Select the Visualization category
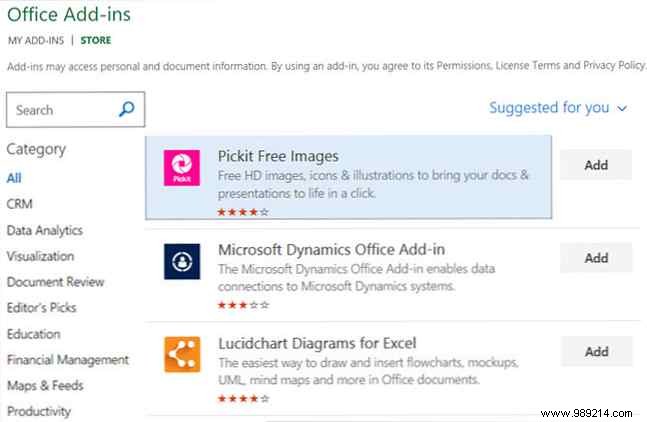Image resolution: width=647 pixels, height=422 pixels. (x=40, y=256)
